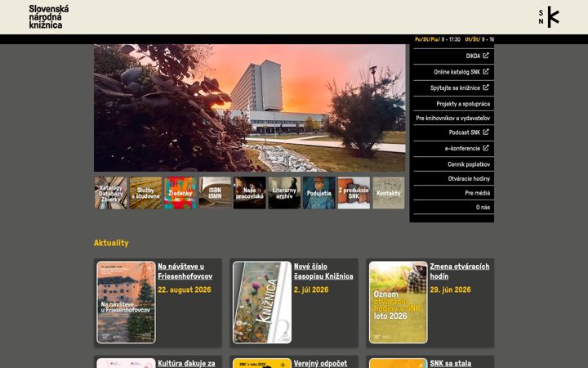This screenshot has height=368, width=588.
Task: Click the Aktuality heading
Action: coord(111,243)
